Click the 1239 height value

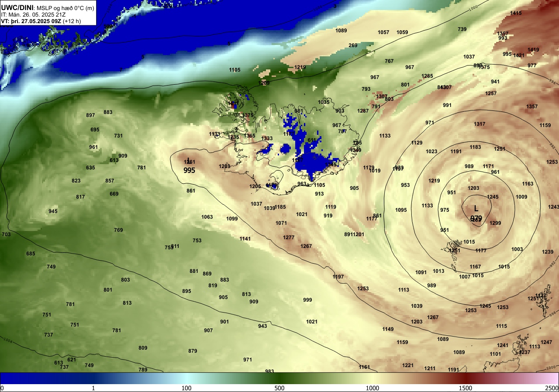tap(548, 252)
